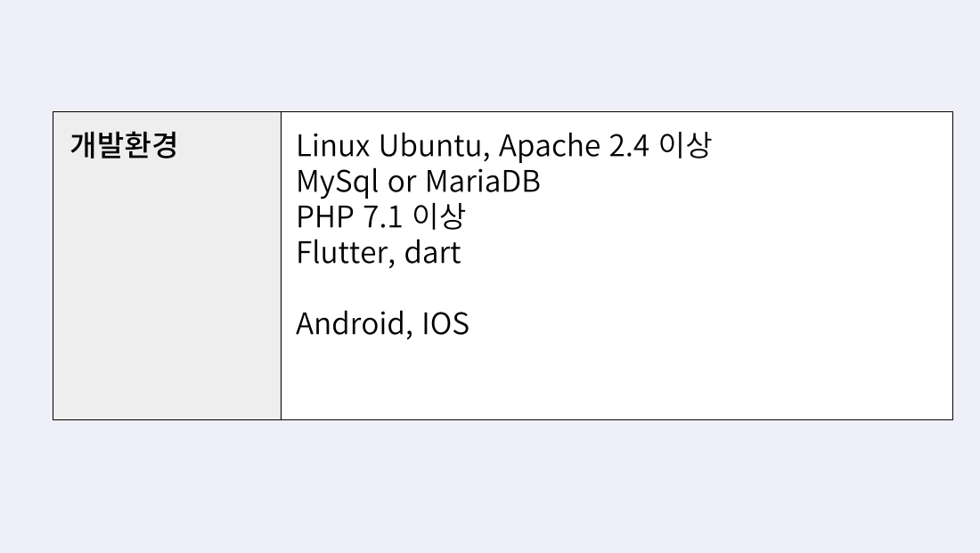Screen dimensions: 980x553
Task: Click the word dart
Action: [x=432, y=253]
